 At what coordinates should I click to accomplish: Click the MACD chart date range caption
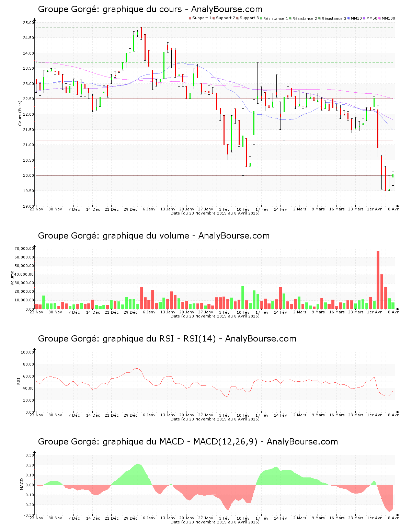tap(215, 522)
